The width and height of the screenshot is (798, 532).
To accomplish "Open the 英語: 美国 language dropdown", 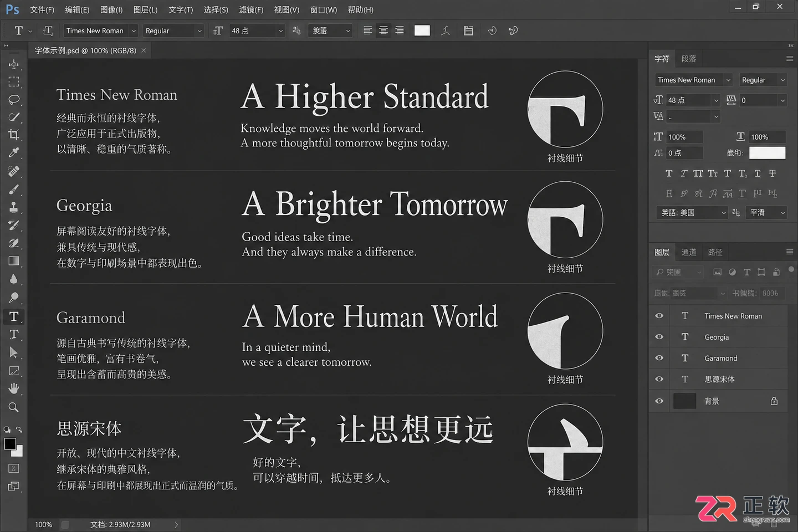I will [x=692, y=212].
